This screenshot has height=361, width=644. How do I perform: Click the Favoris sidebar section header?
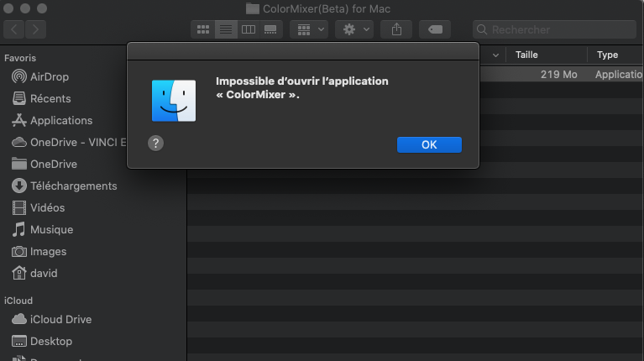click(x=20, y=58)
